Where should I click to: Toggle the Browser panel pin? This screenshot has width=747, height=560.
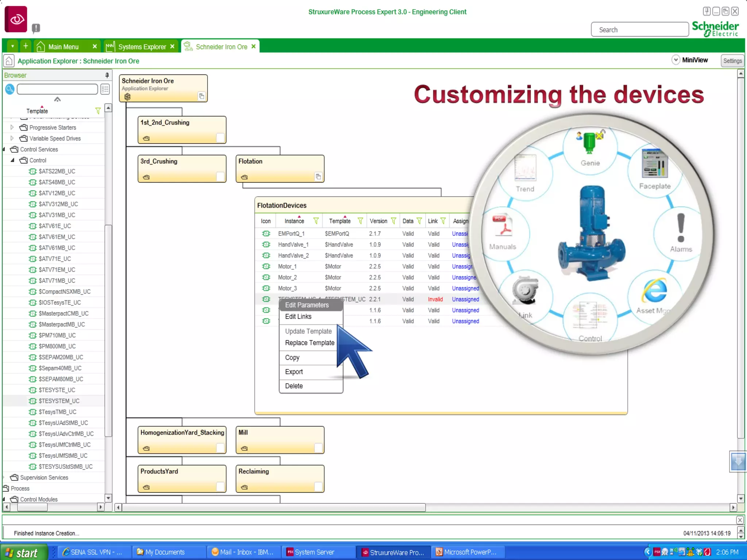[x=107, y=75]
